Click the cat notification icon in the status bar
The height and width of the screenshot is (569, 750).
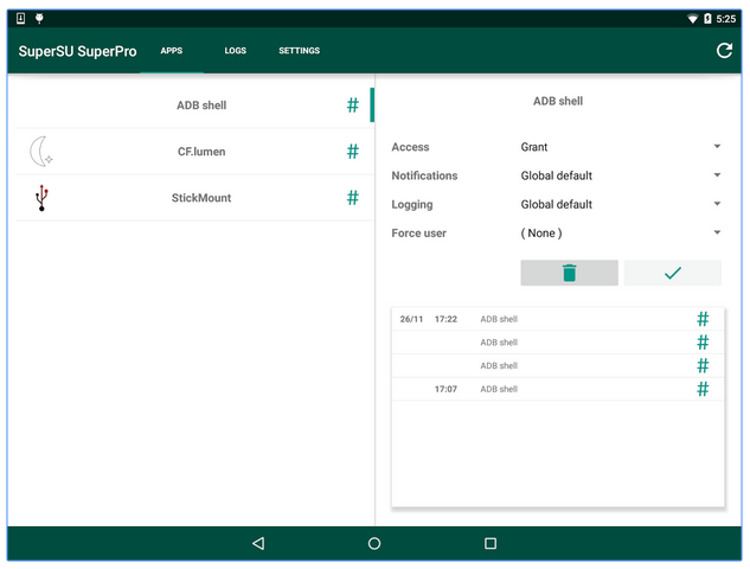point(39,18)
